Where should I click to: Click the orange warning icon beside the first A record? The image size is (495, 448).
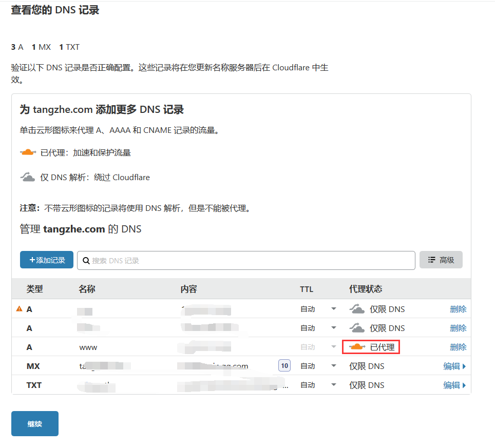20,308
